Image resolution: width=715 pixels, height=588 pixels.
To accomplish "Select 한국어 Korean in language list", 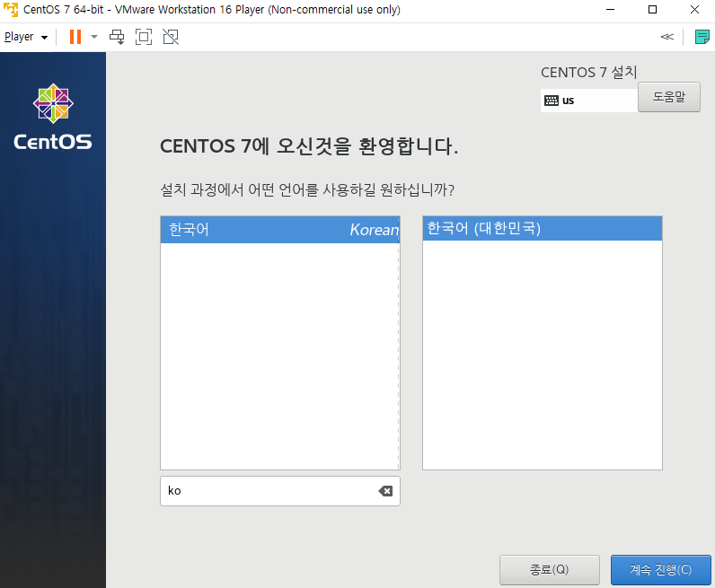I will point(280,229).
